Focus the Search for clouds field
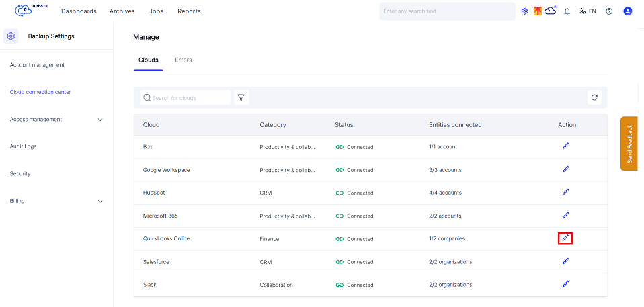Screen dimensions: 644x307 (186, 97)
